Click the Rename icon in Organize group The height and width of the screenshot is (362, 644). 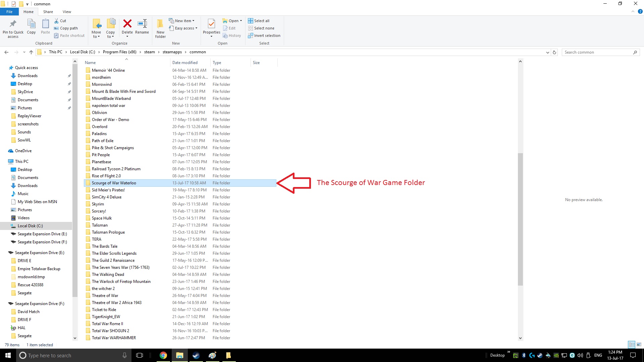click(142, 24)
